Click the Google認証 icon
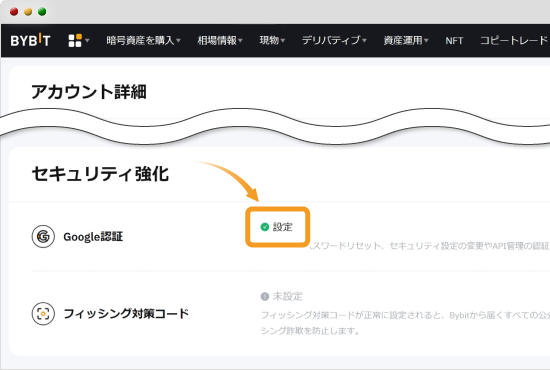 43,237
